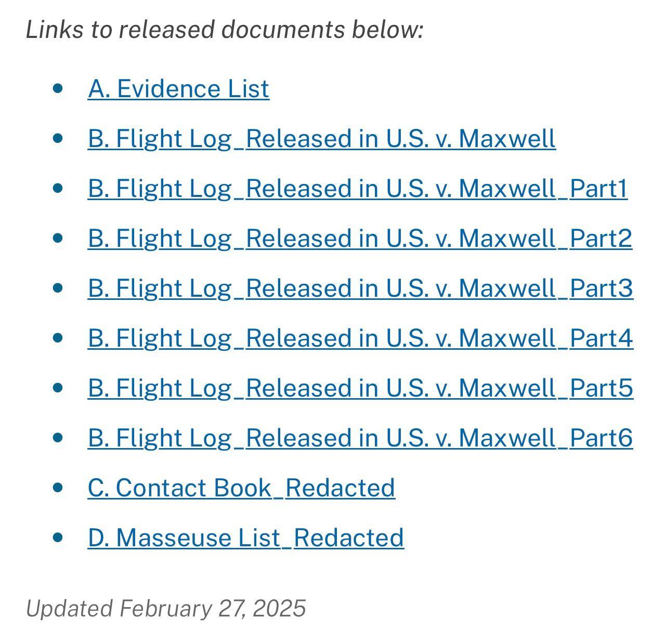Click the bullet next to Flight Log Part6
This screenshot has width=665, height=644.
point(58,438)
